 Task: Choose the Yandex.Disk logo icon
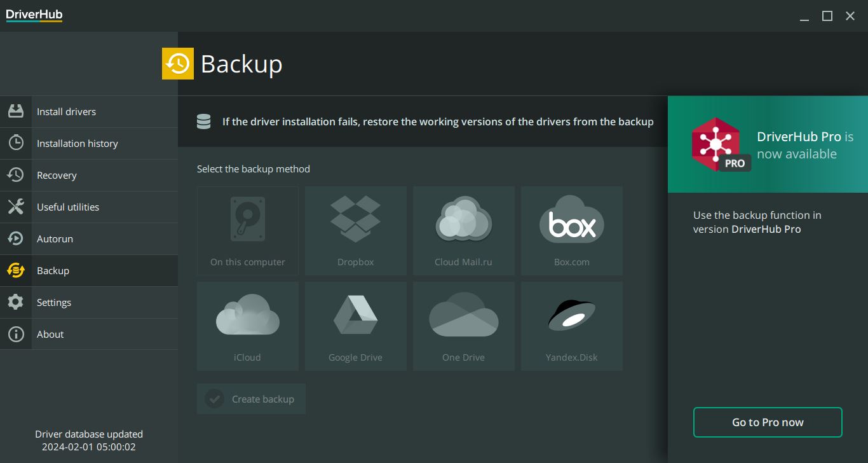pyautogui.click(x=572, y=314)
